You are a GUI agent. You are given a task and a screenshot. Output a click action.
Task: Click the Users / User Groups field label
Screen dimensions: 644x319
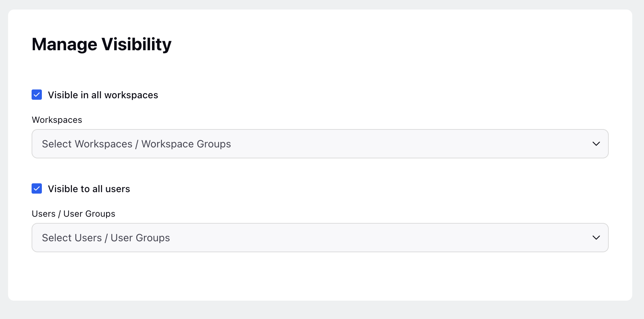73,214
